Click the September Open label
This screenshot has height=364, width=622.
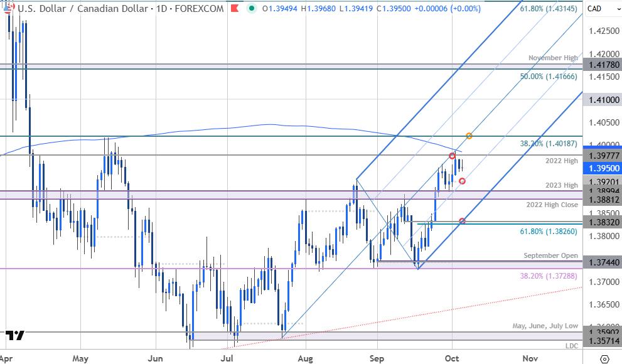coord(550,255)
